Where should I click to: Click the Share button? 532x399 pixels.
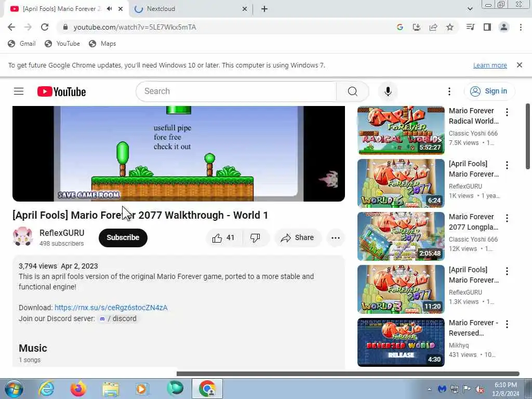click(298, 238)
